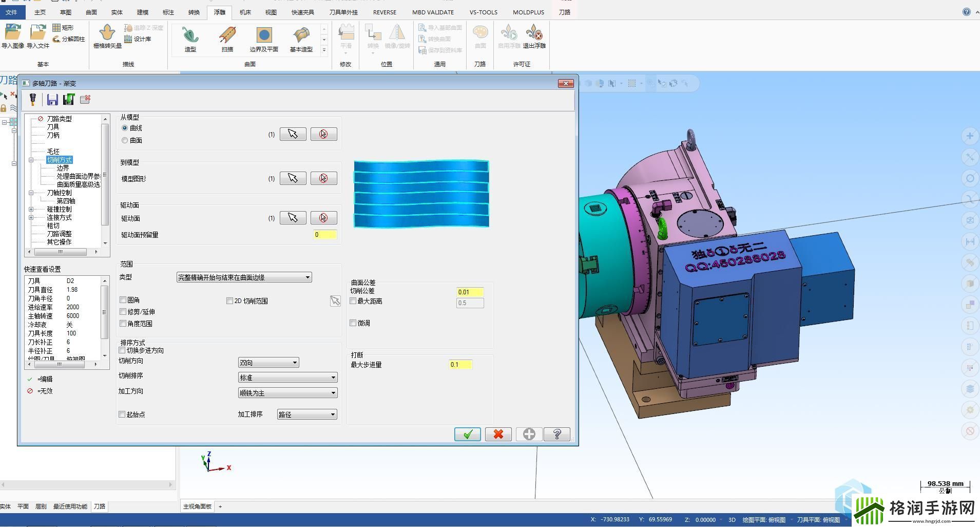980x527 pixels.
Task: Open the 文件 menu
Action: (11, 12)
